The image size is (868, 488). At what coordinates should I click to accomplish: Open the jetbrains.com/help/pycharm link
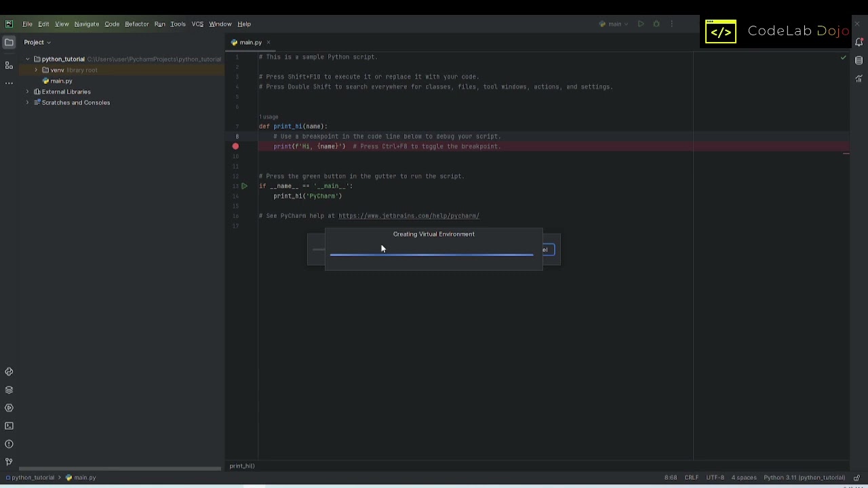[409, 216]
